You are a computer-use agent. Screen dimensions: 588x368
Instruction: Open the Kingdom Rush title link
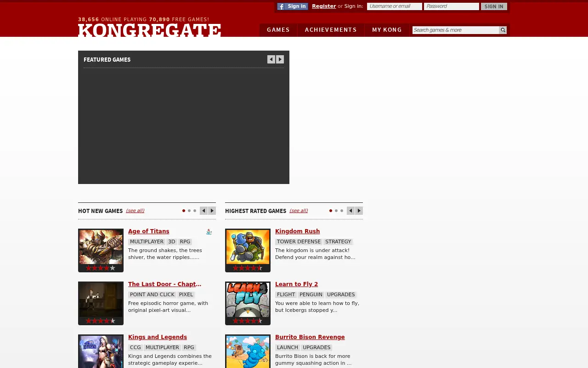[298, 231]
